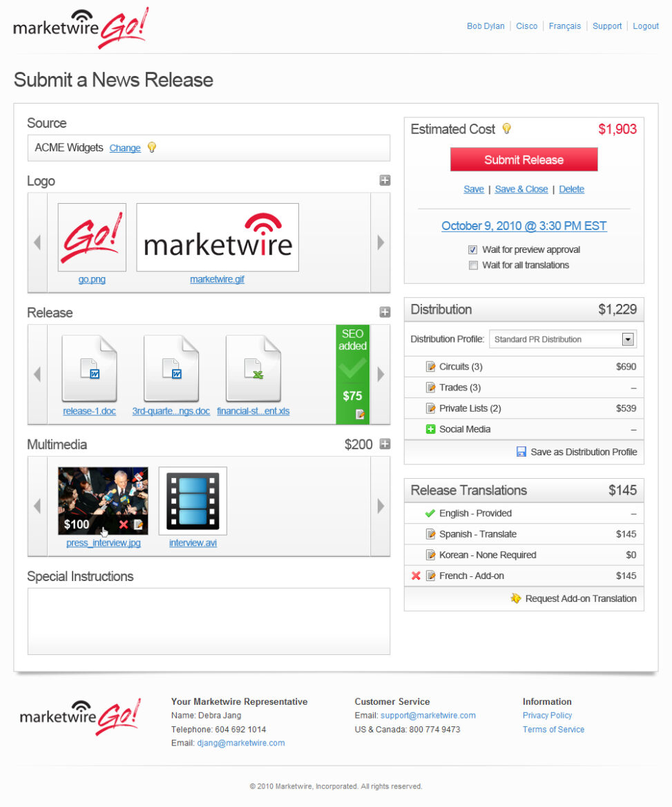Open Support from the top navigation
The image size is (672, 807).
(607, 26)
